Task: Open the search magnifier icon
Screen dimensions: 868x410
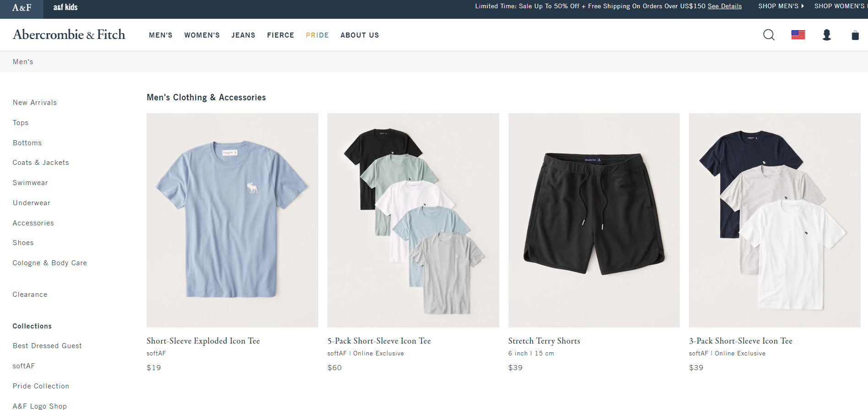Action: tap(769, 34)
